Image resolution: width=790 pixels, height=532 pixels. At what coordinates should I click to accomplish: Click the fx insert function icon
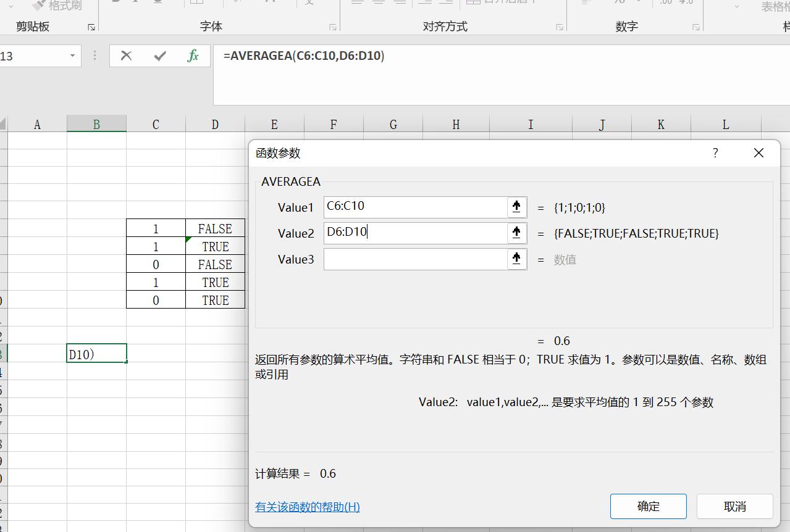point(193,56)
